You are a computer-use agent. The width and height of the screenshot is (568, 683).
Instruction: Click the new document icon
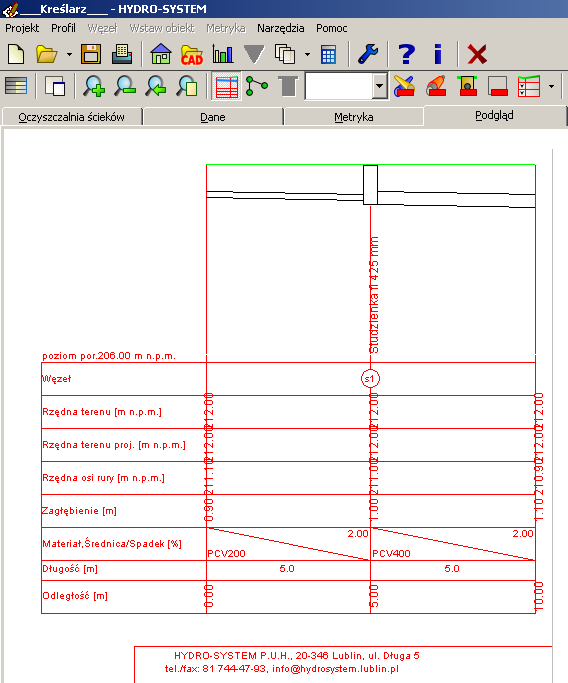click(16, 54)
